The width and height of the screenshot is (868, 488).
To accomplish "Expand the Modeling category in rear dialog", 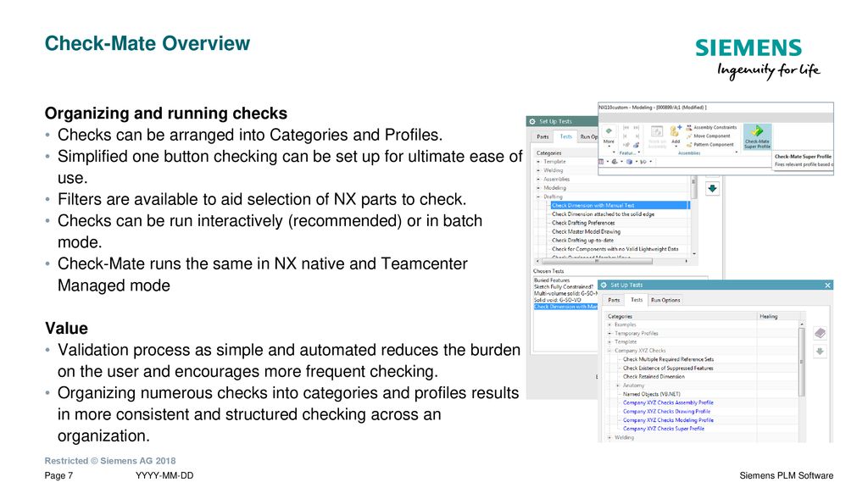I will point(538,188).
